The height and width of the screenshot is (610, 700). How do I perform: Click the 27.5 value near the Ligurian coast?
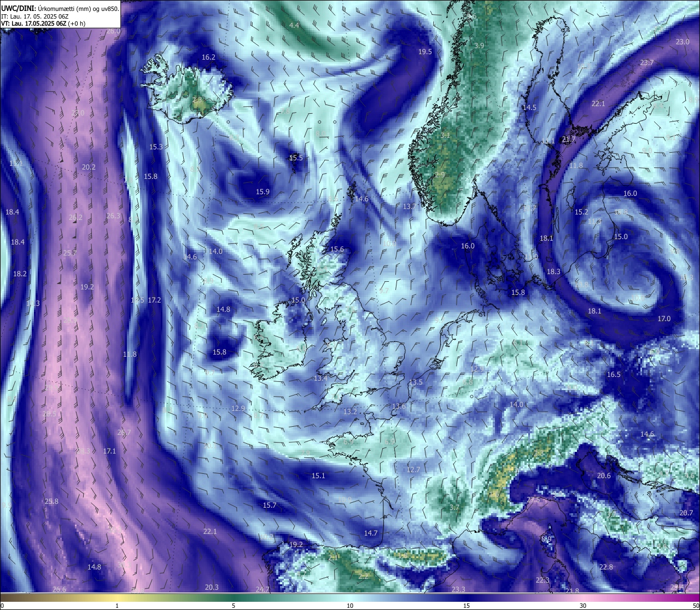[x=533, y=499]
